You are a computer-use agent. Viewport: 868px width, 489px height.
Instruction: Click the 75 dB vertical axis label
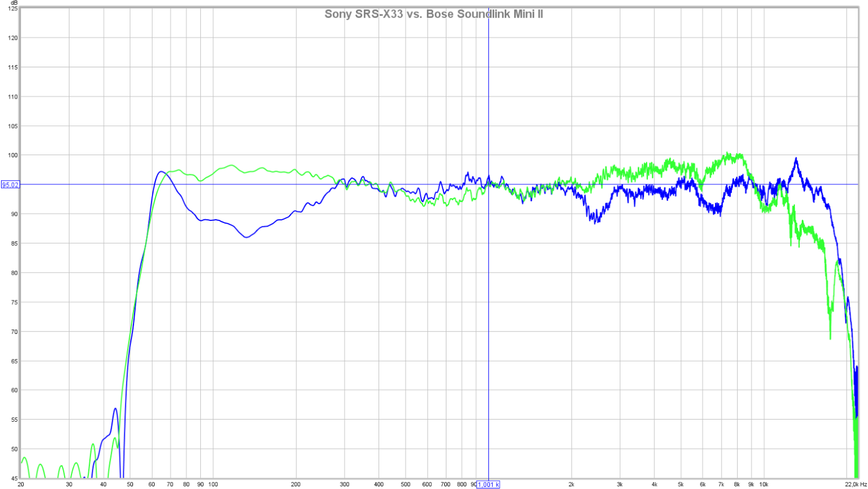pos(15,302)
